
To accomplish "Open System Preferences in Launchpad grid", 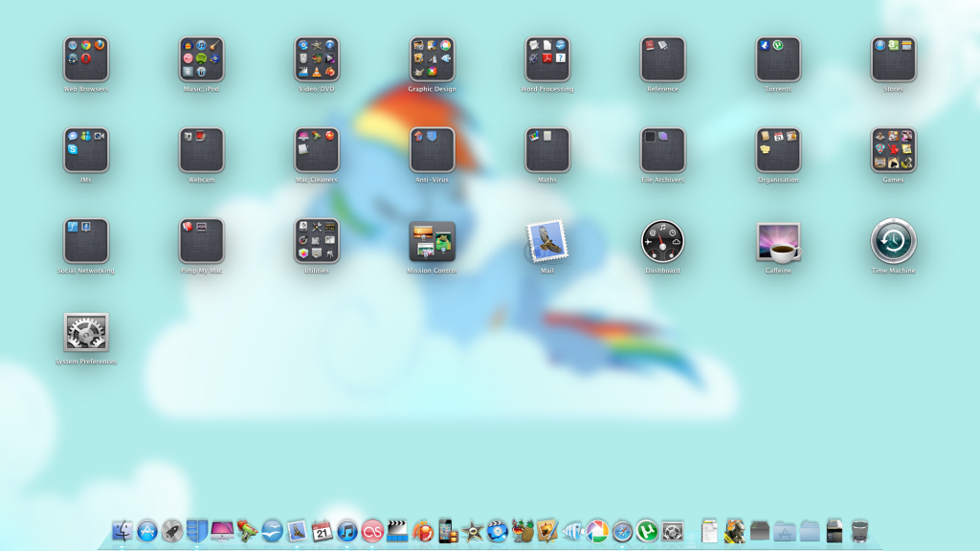I will coord(85,332).
